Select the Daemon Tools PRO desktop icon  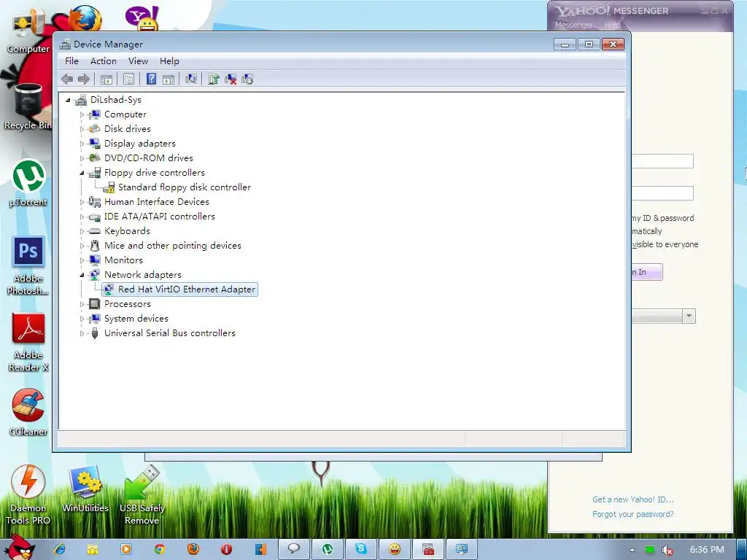pos(28,495)
